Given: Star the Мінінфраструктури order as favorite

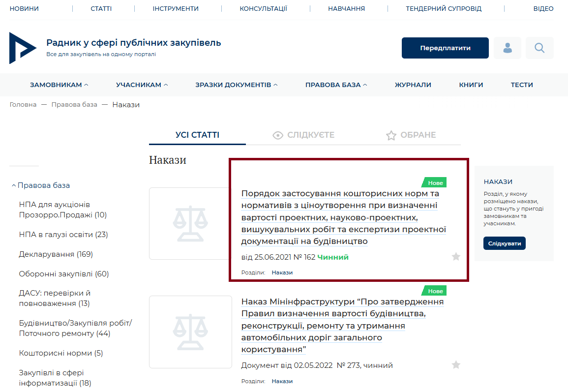Looking at the screenshot, I should click(x=456, y=364).
